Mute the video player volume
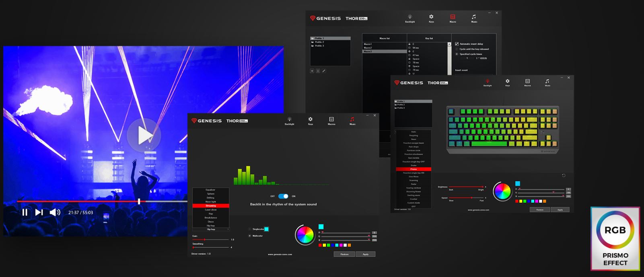 click(x=55, y=212)
